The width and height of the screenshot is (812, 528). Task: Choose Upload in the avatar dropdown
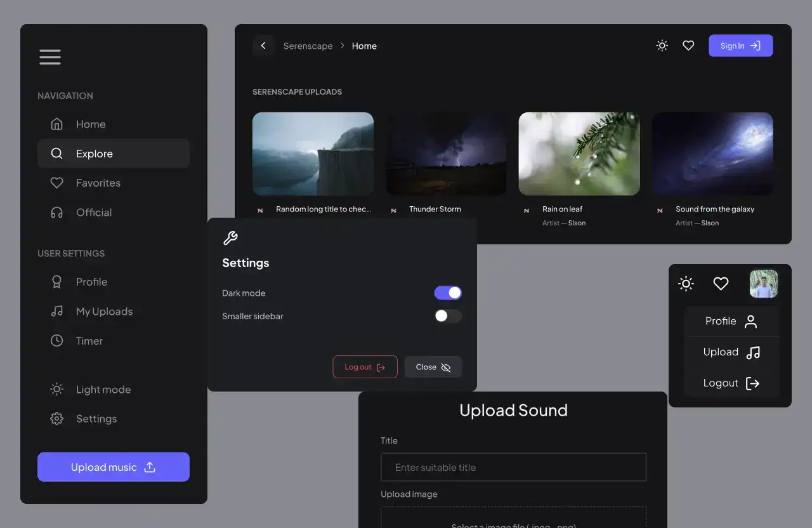pos(731,352)
